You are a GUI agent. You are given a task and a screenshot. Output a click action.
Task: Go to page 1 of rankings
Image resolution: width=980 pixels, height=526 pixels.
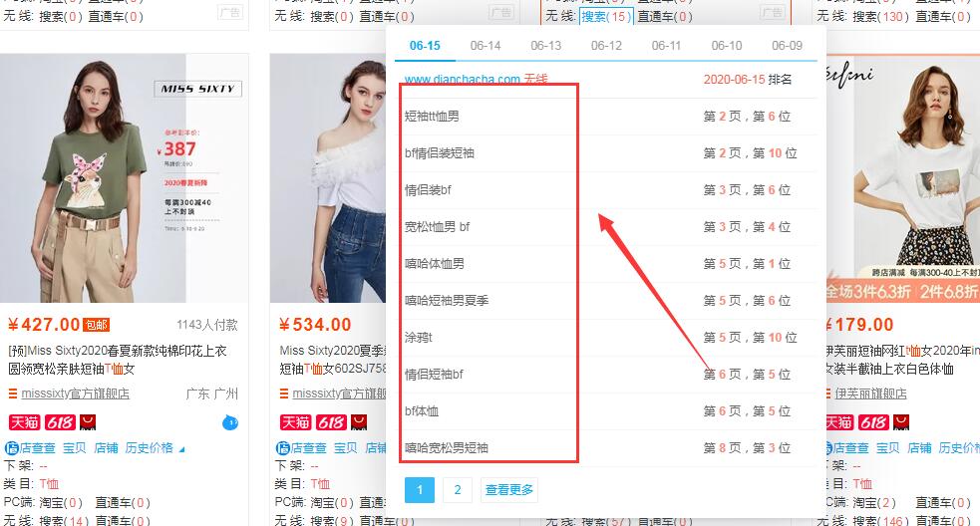click(x=420, y=490)
